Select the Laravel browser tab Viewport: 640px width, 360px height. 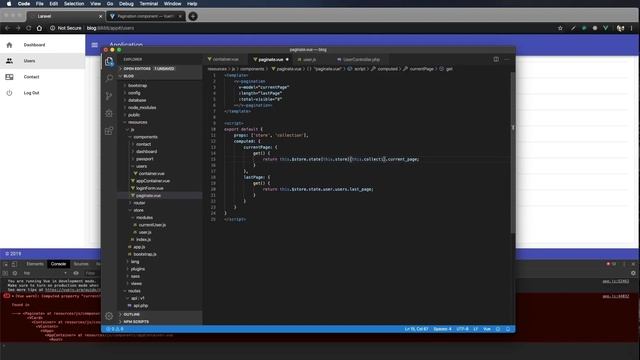pos(65,16)
